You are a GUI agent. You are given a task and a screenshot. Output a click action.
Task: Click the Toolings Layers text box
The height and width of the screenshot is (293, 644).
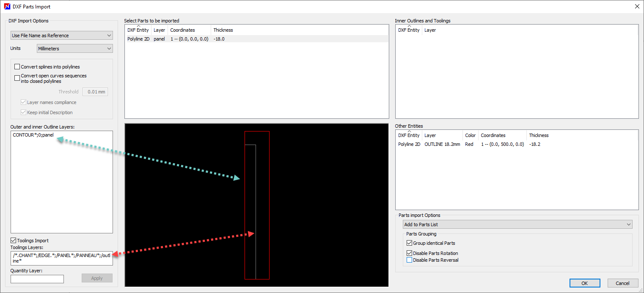tap(62, 258)
